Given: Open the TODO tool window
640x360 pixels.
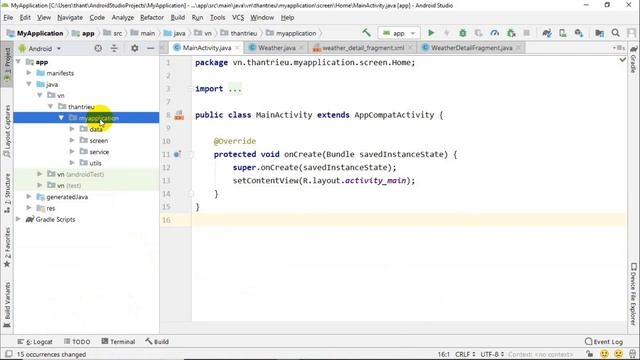Looking at the screenshot, I should [x=77, y=342].
